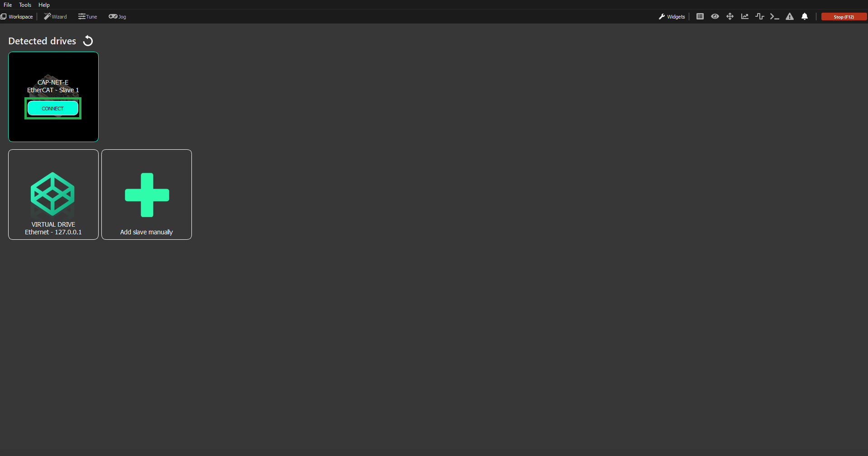Open the Tools menu
This screenshot has width=868, height=456.
(x=25, y=5)
